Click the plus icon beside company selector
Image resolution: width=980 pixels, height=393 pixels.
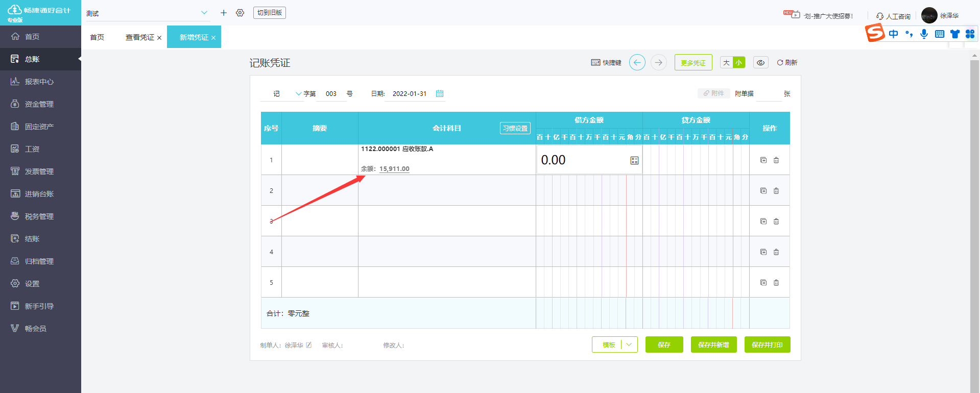(224, 13)
